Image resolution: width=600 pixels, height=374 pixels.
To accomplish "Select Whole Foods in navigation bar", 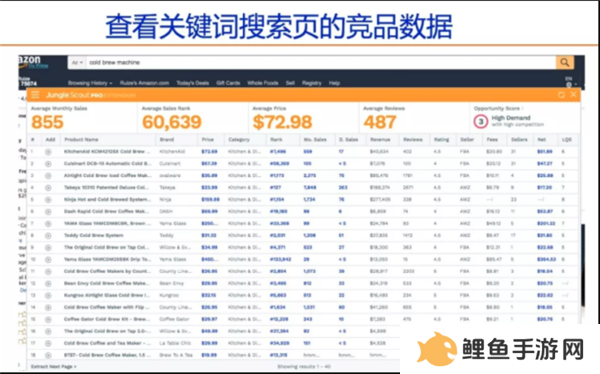I will click(262, 83).
